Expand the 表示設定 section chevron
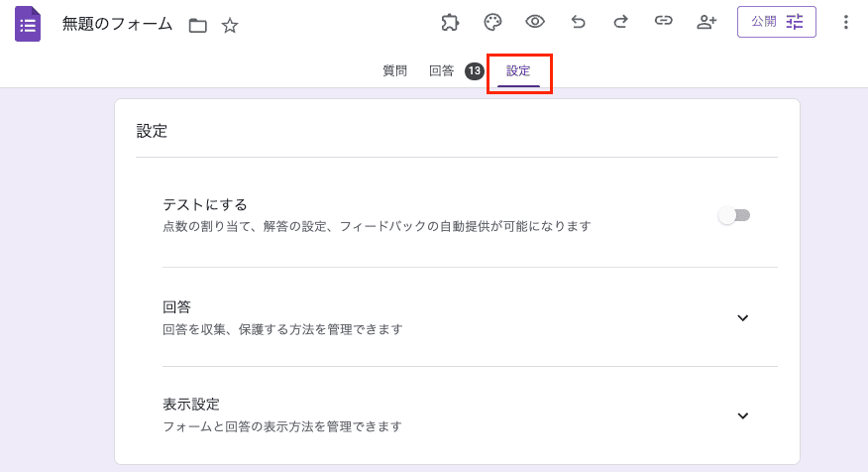The height and width of the screenshot is (472, 868). click(743, 415)
